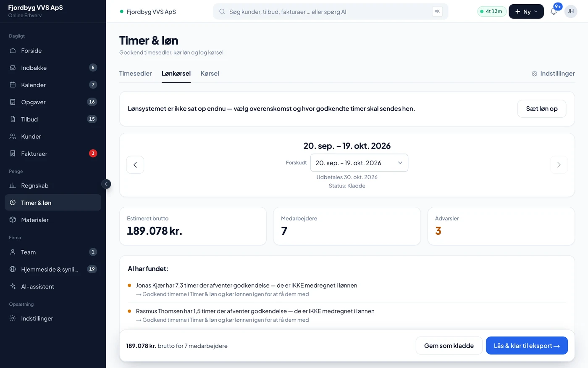This screenshot has height=368, width=588.
Task: Click Godkend timerne hint under Rasmus Thomsen
Action: pyautogui.click(x=223, y=320)
